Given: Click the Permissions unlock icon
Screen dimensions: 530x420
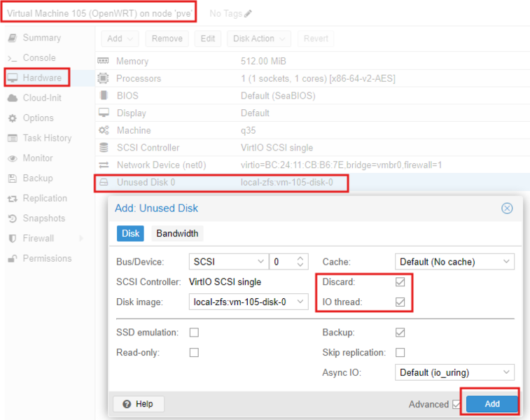Looking at the screenshot, I should click(13, 259).
